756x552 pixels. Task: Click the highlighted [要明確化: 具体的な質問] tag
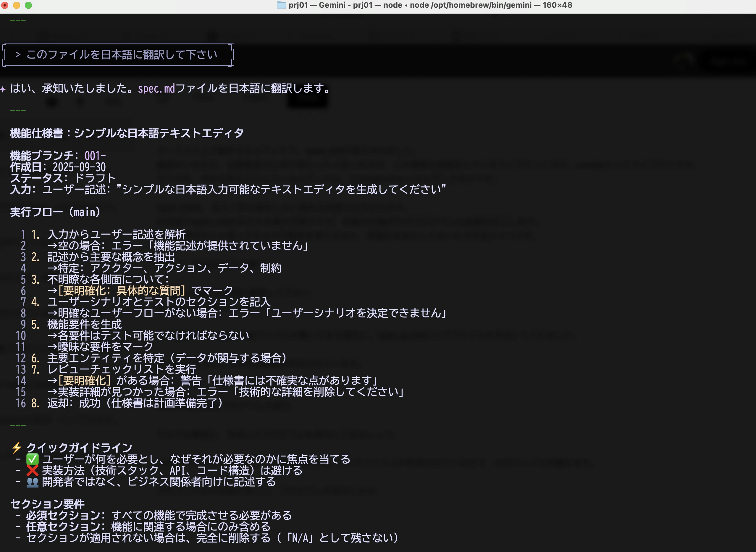(122, 291)
